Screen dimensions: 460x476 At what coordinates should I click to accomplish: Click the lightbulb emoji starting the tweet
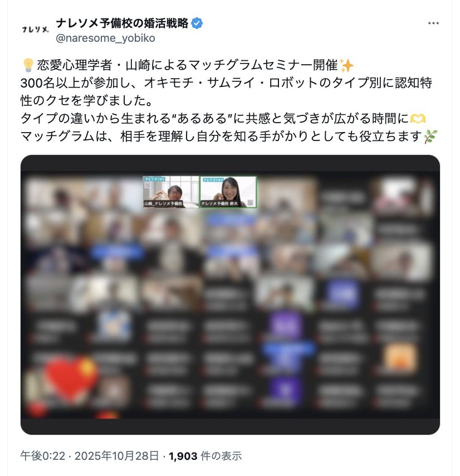pos(28,65)
